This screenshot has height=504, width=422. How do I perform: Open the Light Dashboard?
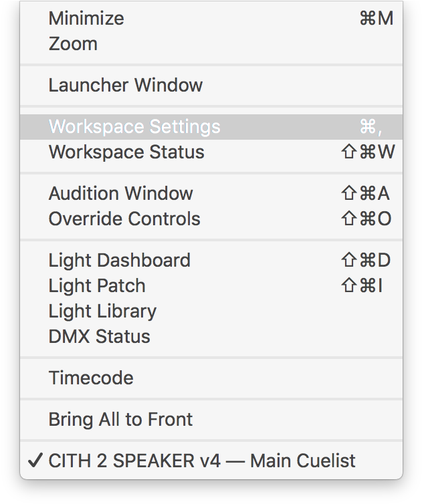tap(119, 261)
